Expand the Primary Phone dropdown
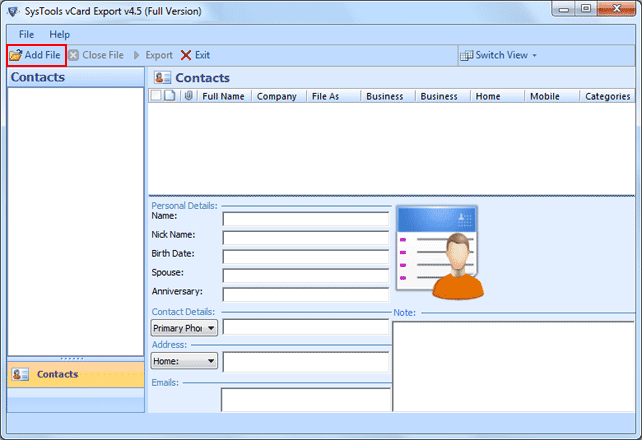Viewport: 642px width, 440px height. pyautogui.click(x=184, y=328)
